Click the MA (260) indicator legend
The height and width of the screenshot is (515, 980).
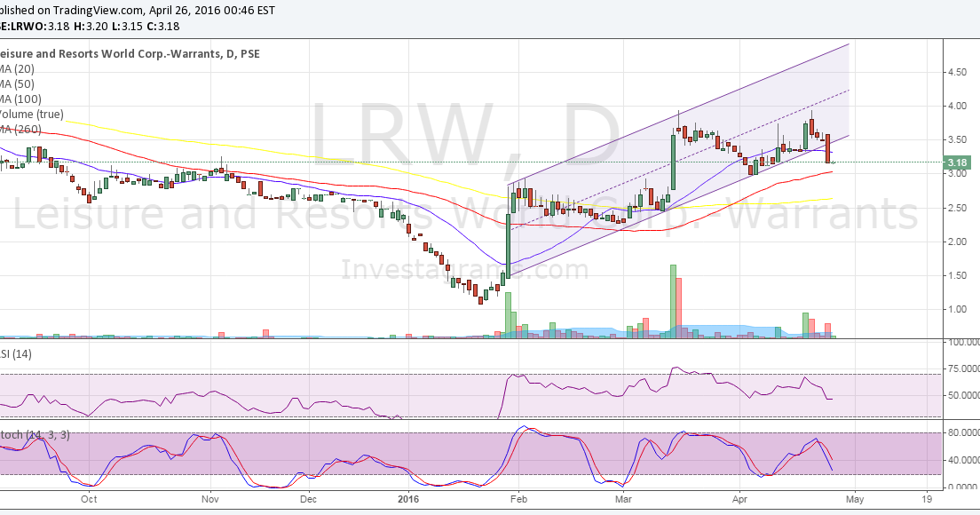click(x=20, y=129)
